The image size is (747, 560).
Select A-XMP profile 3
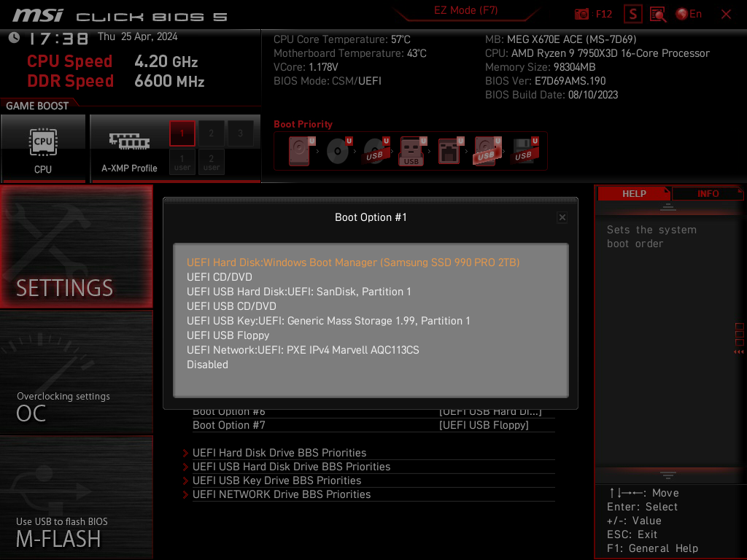pyautogui.click(x=240, y=133)
